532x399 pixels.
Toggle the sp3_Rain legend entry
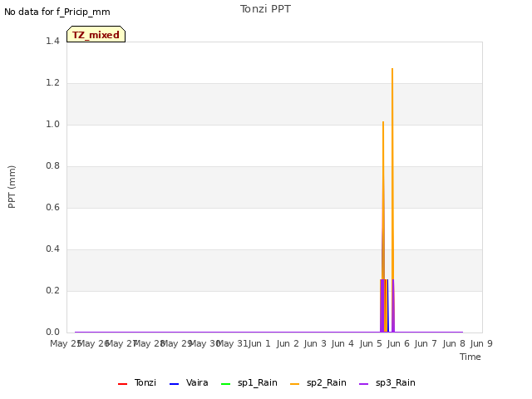coord(387,382)
